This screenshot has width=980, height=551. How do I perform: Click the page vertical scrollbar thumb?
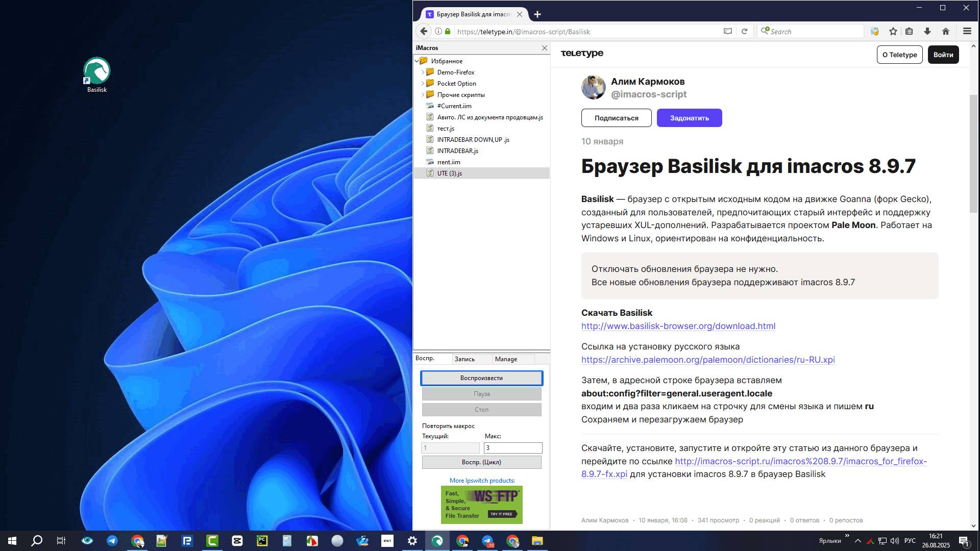click(x=973, y=154)
